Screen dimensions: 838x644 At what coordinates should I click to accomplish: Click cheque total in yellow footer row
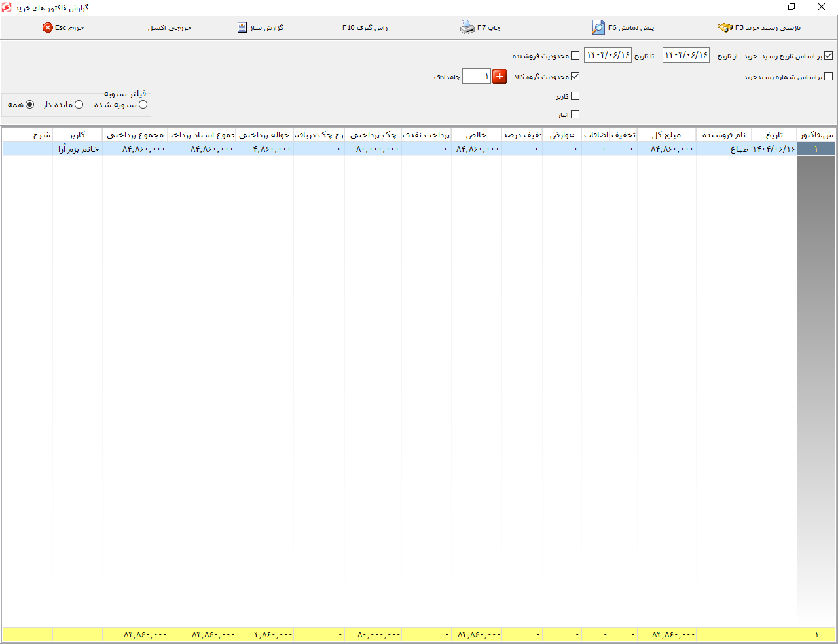[373, 634]
